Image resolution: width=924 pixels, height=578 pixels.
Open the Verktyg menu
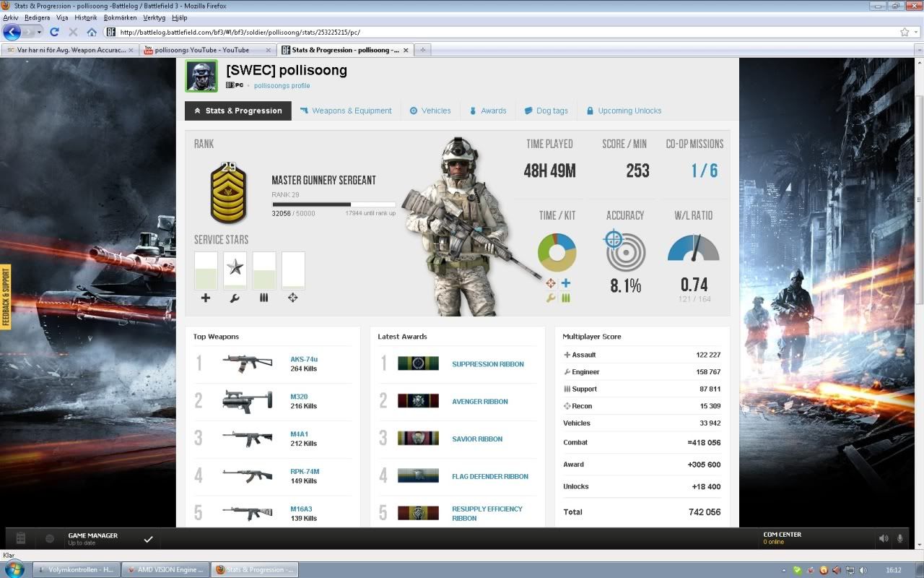pyautogui.click(x=154, y=17)
